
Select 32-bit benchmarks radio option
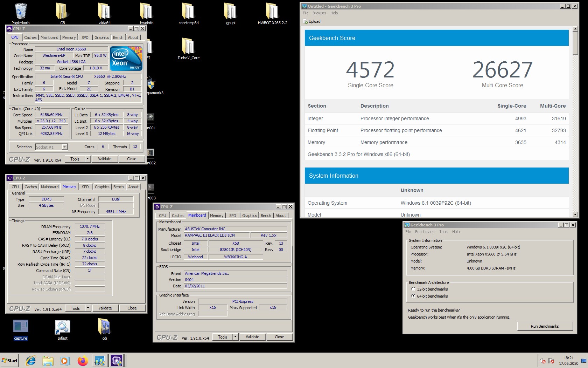click(x=413, y=289)
